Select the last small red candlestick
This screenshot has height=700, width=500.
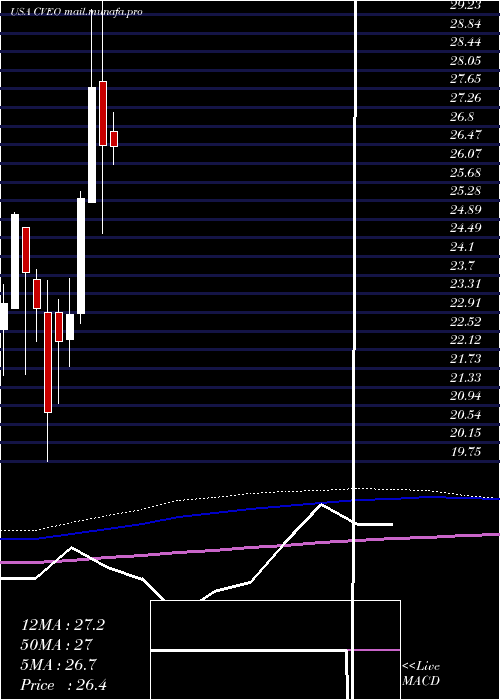pyautogui.click(x=114, y=139)
